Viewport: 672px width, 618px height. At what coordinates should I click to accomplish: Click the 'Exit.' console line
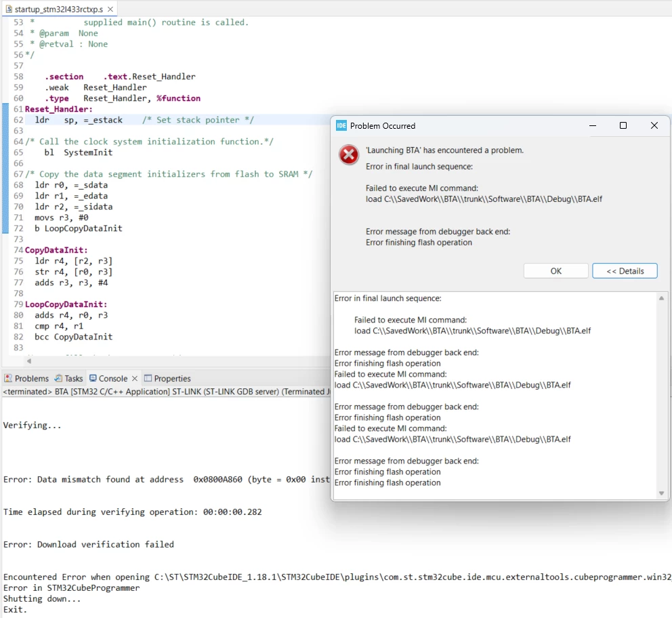point(15,609)
